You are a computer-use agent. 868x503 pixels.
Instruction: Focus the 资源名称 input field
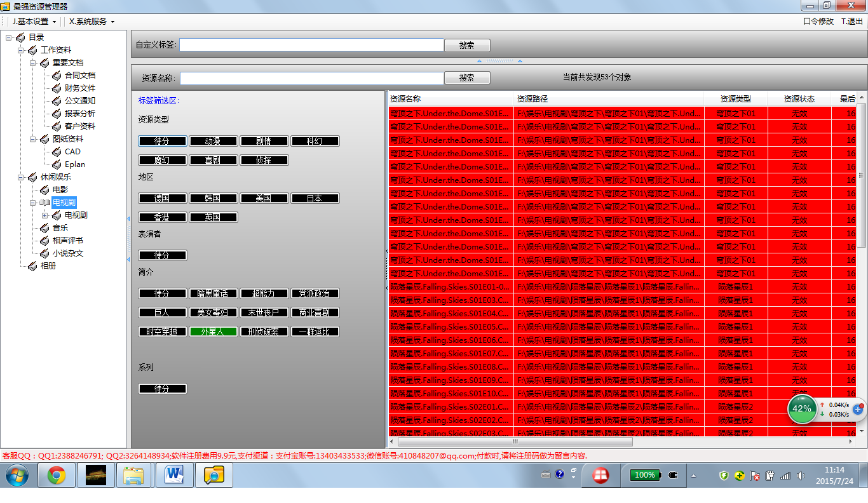click(x=311, y=78)
